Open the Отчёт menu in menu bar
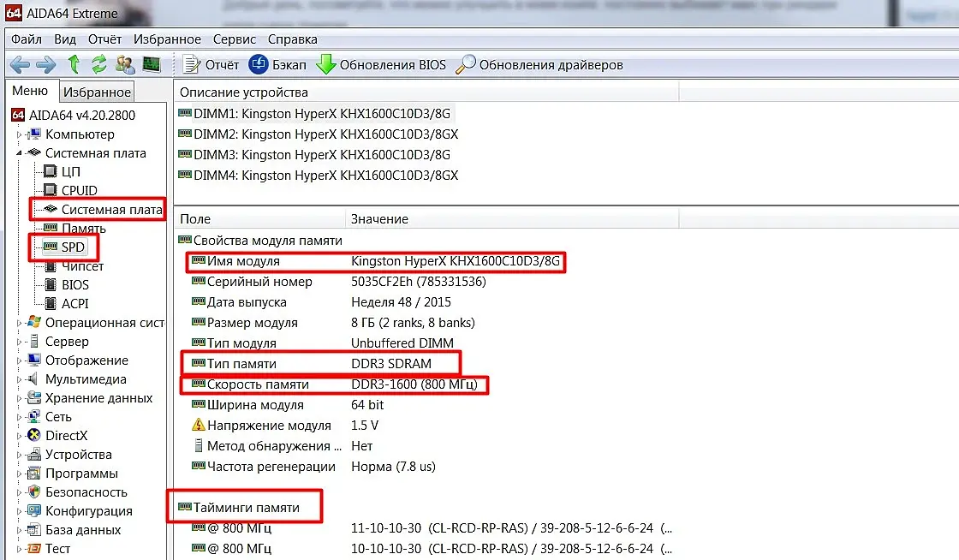The height and width of the screenshot is (560, 959). point(104,39)
